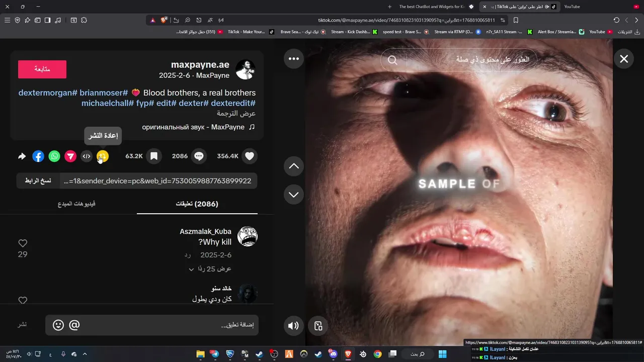
Task: Like خالد سنو's comment
Action: [23, 300]
